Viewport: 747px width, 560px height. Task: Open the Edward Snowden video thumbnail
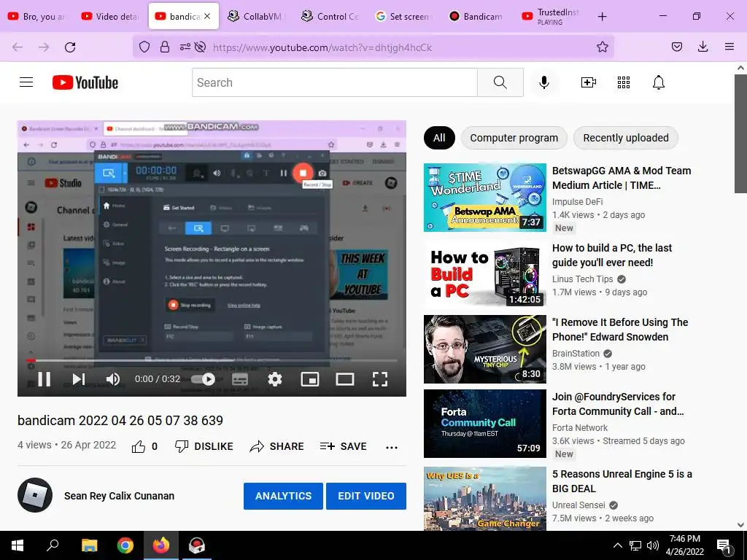485,349
